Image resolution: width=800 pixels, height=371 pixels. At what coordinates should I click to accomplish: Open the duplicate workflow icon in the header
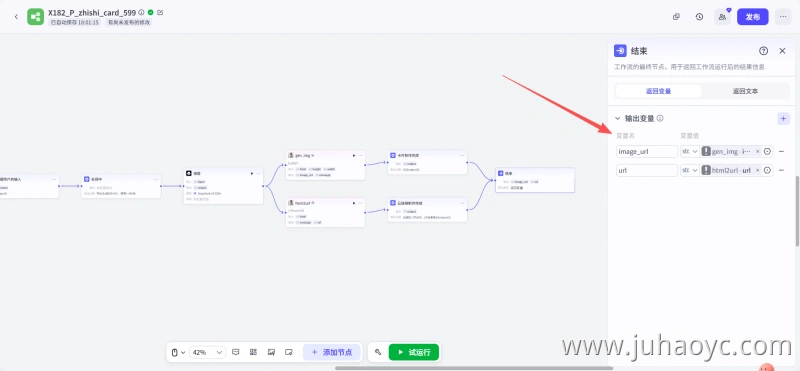676,17
